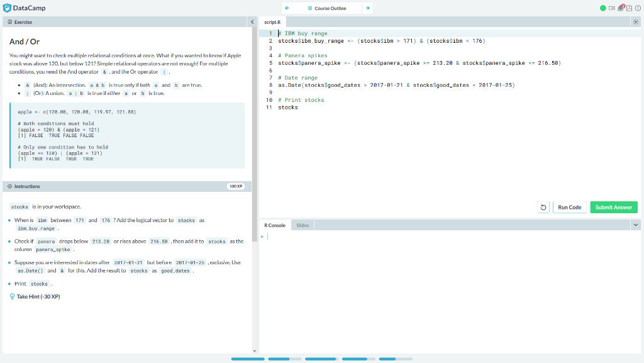Click the first progress segment at the bottom
This screenshot has height=363, width=644.
248,359
